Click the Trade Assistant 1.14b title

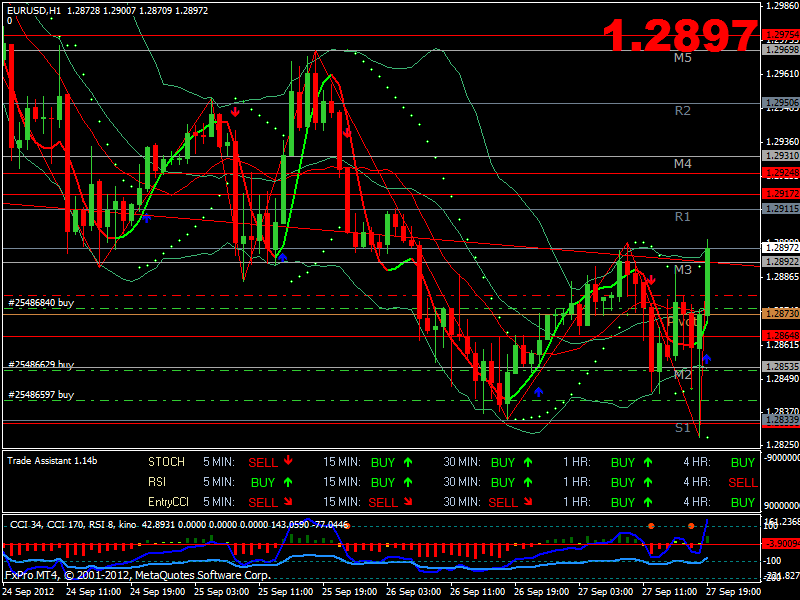[x=52, y=461]
